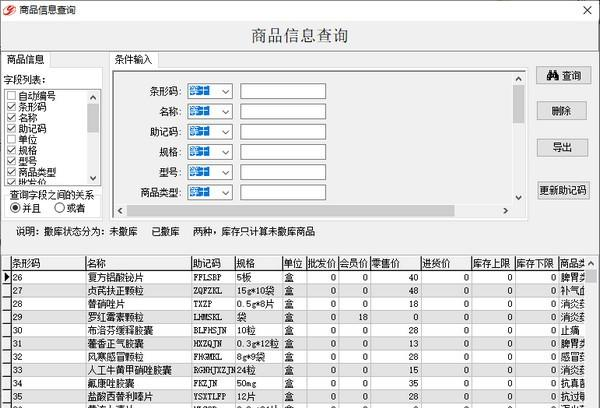Click the field list vertical scrollbar thumb
Viewport: 600px width, 408px height.
tap(93, 118)
